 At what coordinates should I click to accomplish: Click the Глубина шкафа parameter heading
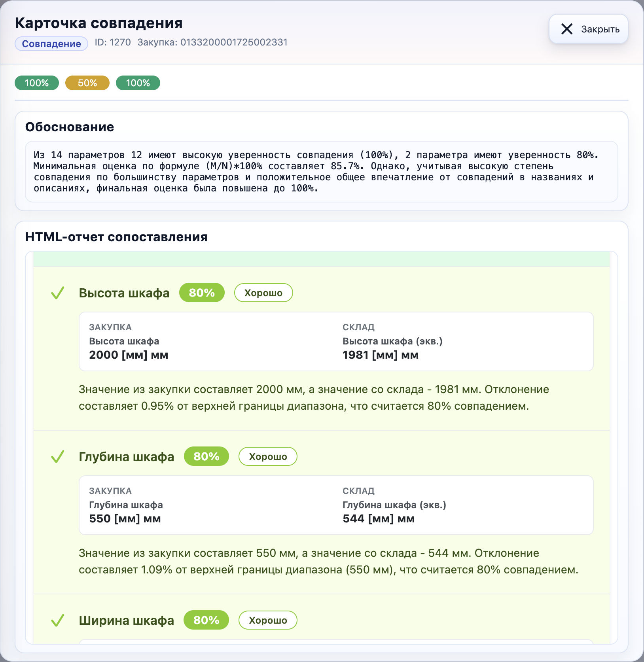(127, 457)
